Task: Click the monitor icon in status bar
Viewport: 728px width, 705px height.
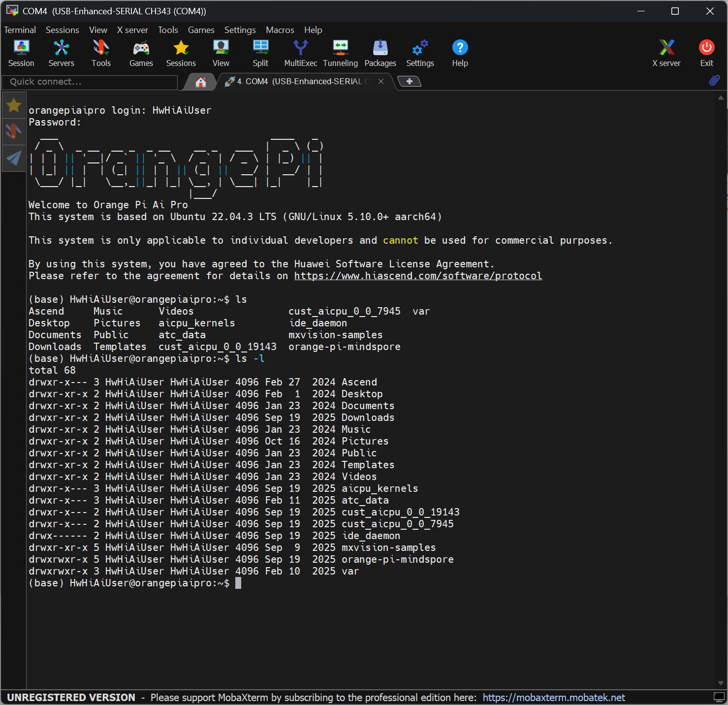Action: click(x=719, y=697)
